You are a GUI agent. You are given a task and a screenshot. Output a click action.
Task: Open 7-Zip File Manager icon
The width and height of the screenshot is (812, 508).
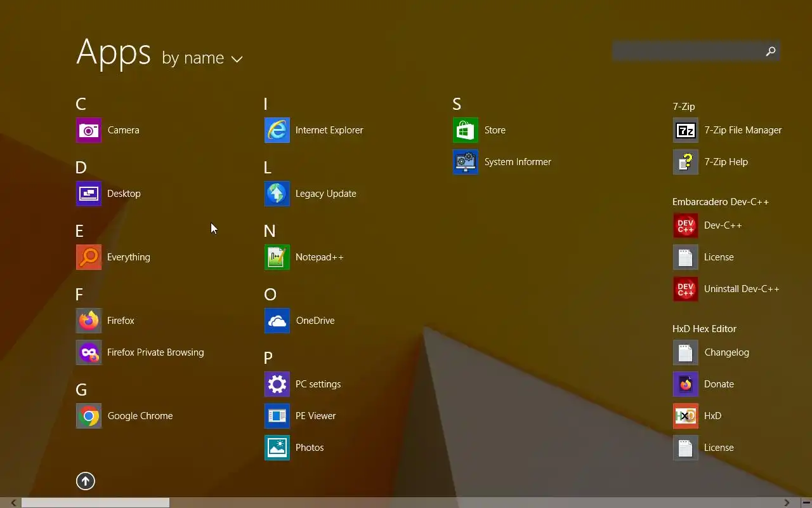click(x=686, y=130)
